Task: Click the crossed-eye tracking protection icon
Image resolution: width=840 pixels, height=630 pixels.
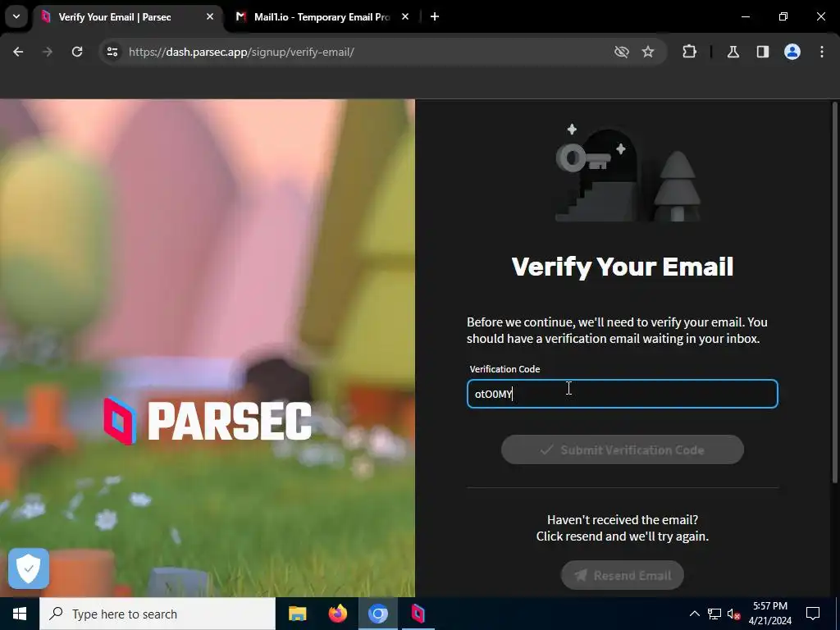Action: pyautogui.click(x=622, y=52)
